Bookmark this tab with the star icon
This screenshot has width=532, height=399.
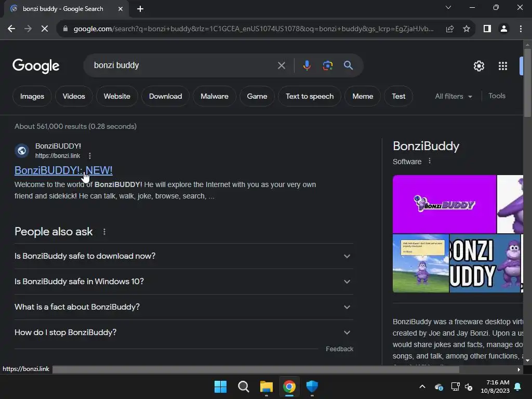467,29
